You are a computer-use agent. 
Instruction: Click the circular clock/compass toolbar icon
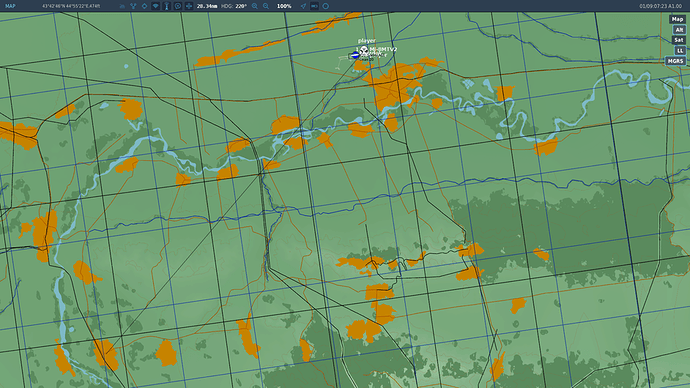[178, 6]
